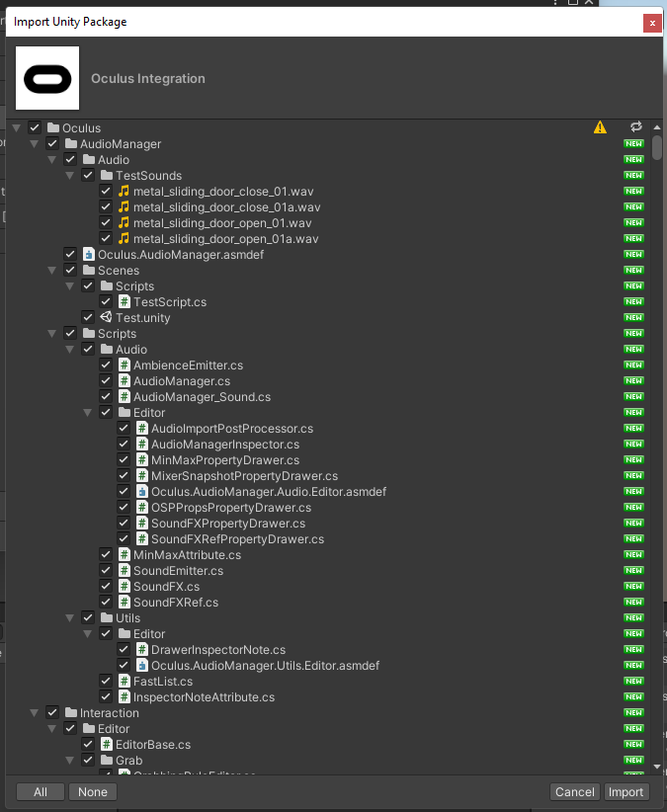Collapse the Editor folder under Audio scripts
The height and width of the screenshot is (812, 667).
click(88, 413)
